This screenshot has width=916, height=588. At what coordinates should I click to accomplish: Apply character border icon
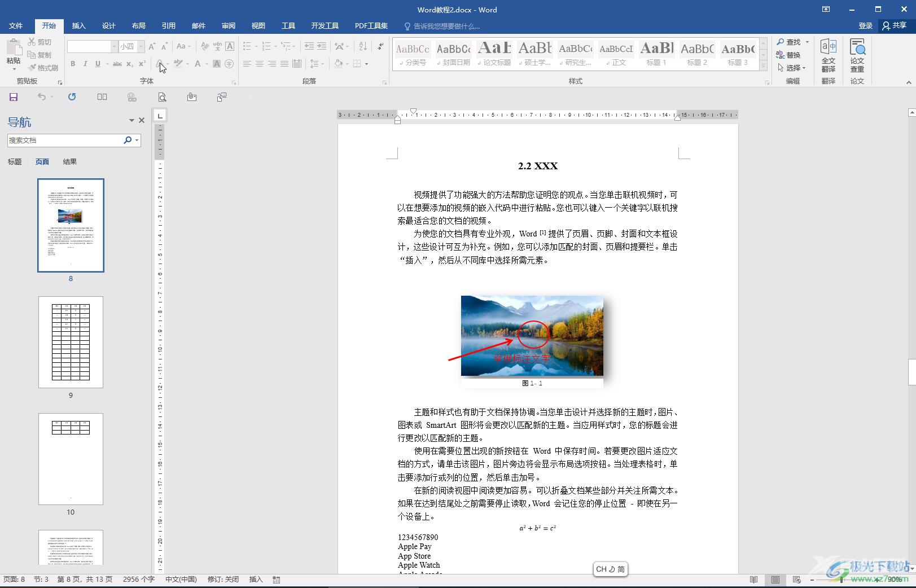click(x=230, y=46)
